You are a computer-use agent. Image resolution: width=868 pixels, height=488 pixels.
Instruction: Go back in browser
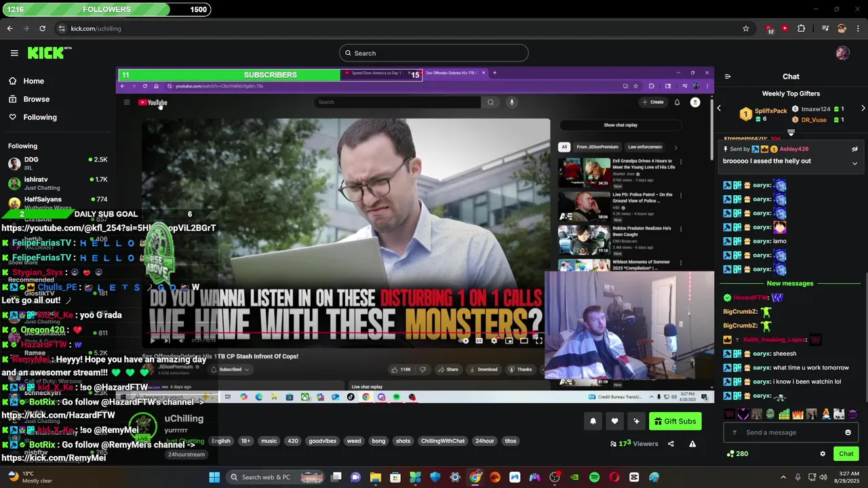click(9, 28)
